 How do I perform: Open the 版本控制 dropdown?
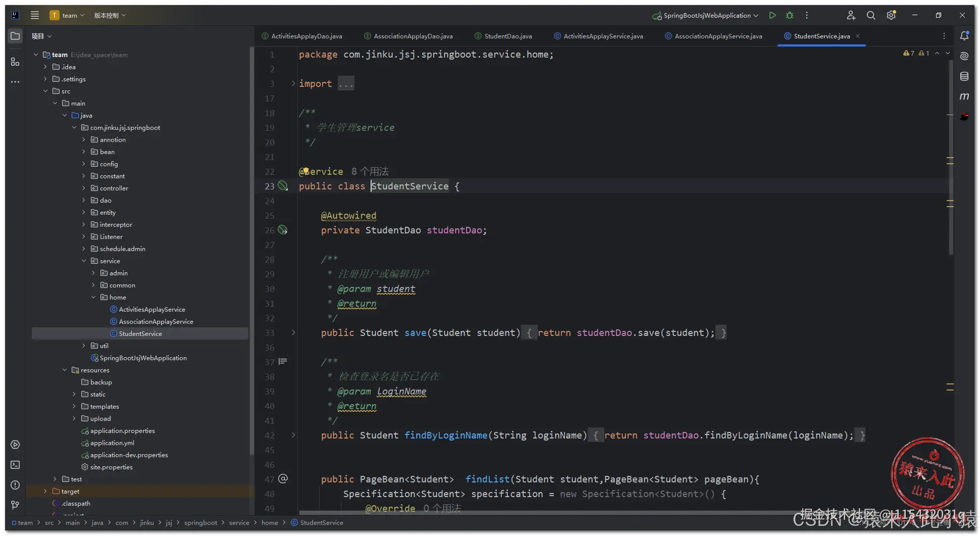coord(110,15)
